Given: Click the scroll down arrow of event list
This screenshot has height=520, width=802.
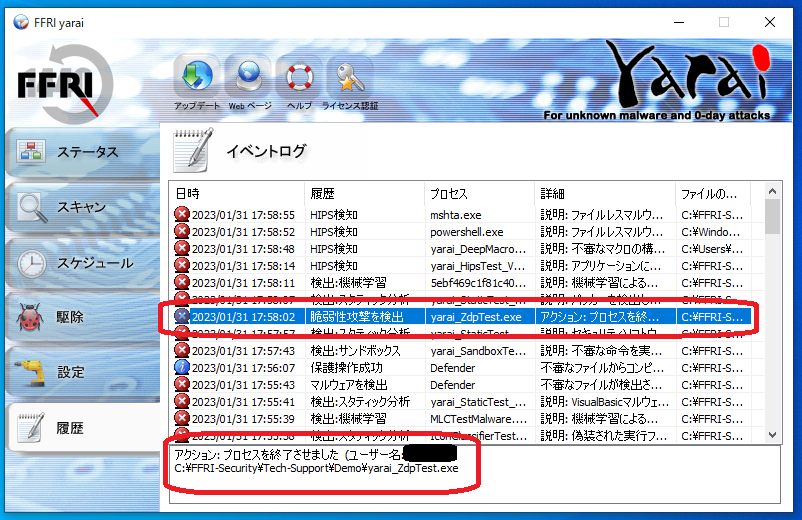Looking at the screenshot, I should (x=772, y=435).
